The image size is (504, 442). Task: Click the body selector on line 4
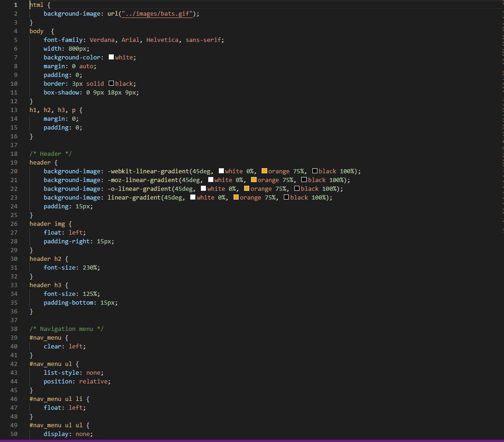[x=36, y=31]
